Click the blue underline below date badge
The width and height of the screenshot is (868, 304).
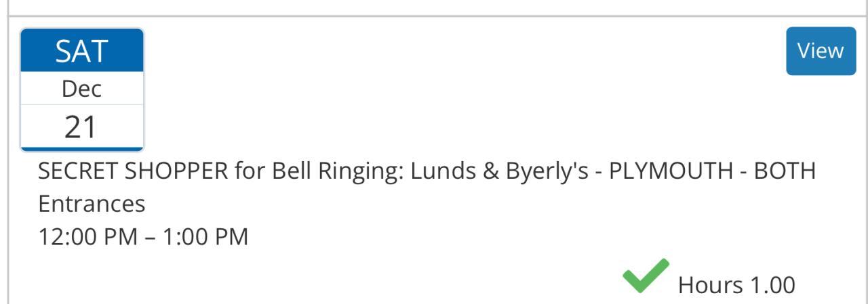82,149
